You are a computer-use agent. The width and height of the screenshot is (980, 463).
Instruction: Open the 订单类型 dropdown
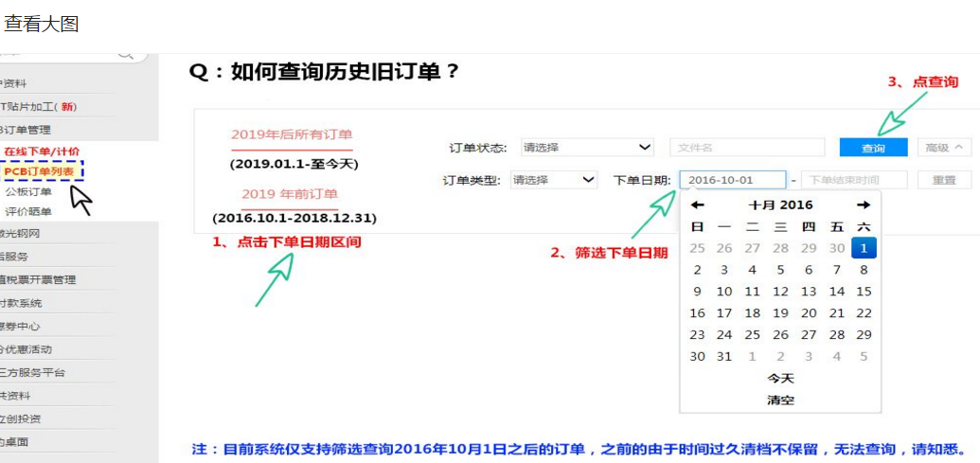554,180
